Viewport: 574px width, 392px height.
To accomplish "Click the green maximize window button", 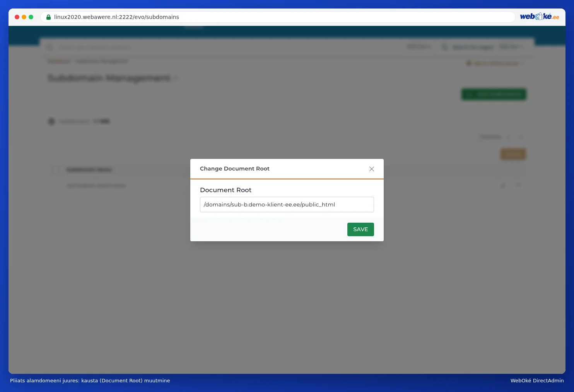I will click(x=31, y=17).
